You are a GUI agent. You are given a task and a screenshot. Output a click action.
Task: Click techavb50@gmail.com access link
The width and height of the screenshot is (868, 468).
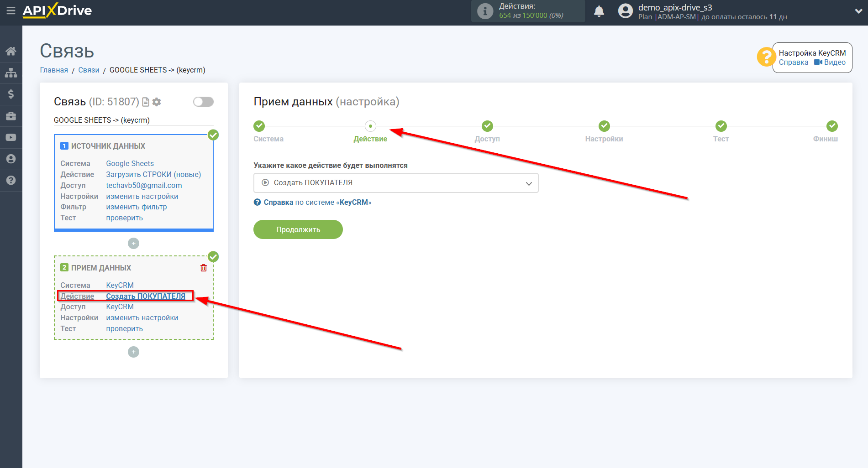144,185
